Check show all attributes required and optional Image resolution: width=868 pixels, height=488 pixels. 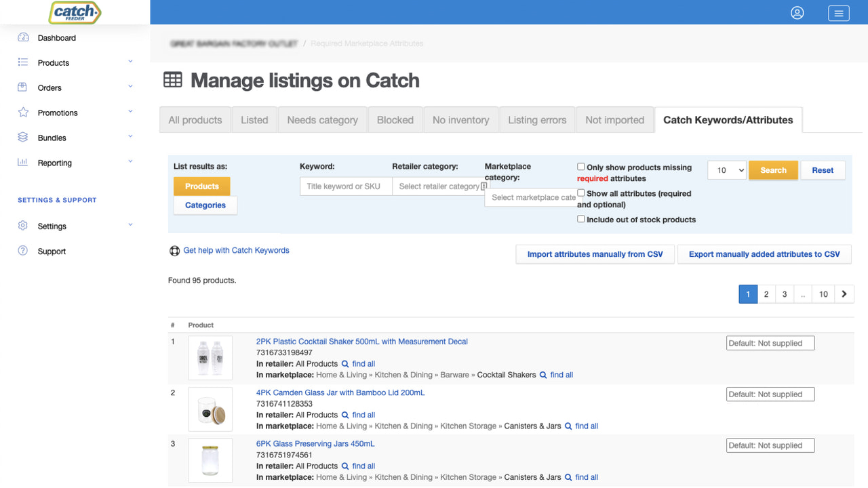580,192
